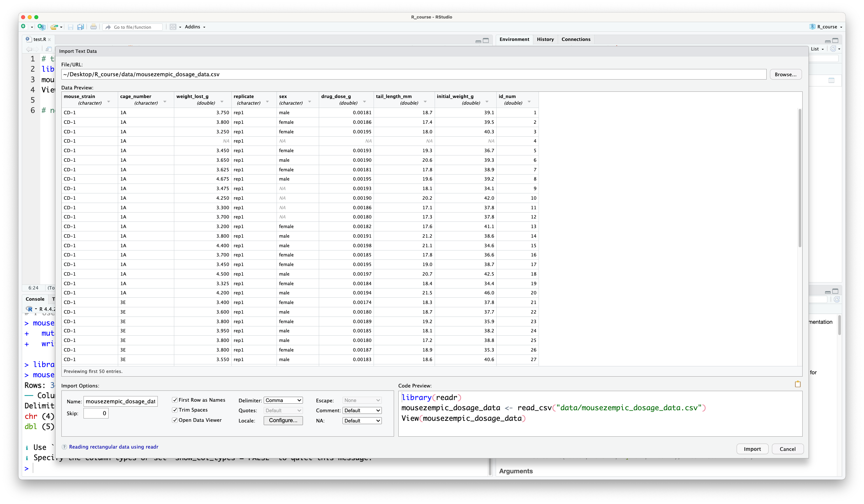This screenshot has width=864, height=504.
Task: Click the help question mark icon
Action: pyautogui.click(x=64, y=447)
